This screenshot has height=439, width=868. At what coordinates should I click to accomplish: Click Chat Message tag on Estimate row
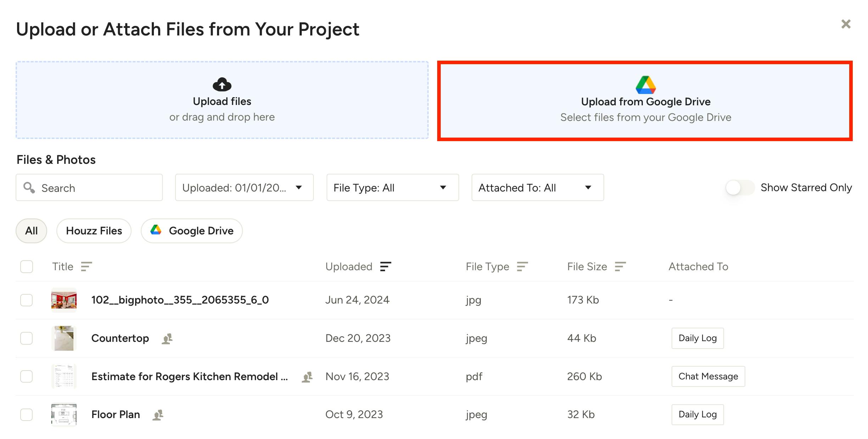(708, 377)
